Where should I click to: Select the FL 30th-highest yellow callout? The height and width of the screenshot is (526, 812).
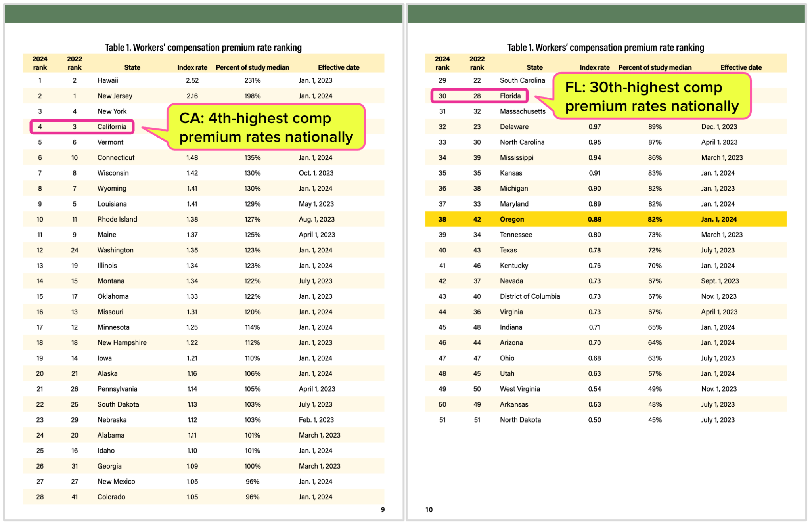652,96
